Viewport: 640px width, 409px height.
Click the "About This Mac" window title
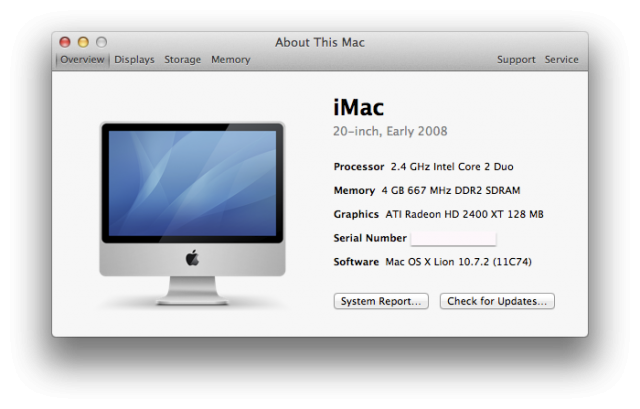point(320,42)
